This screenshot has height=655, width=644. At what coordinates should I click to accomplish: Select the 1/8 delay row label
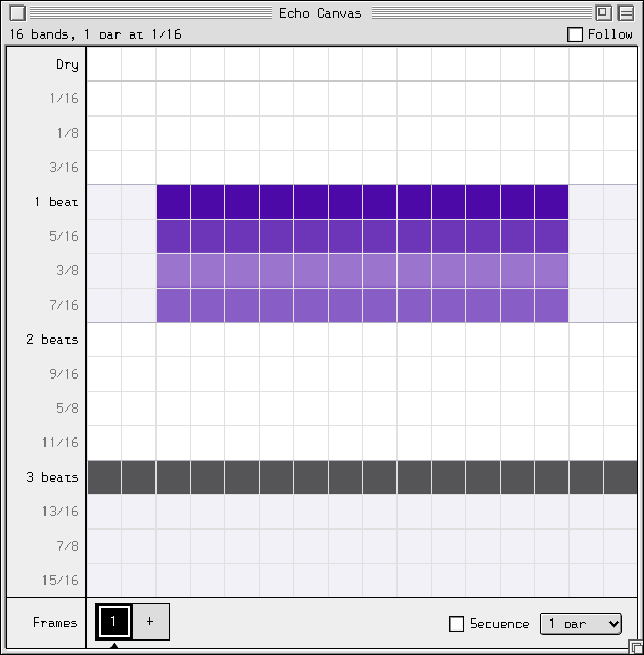68,133
